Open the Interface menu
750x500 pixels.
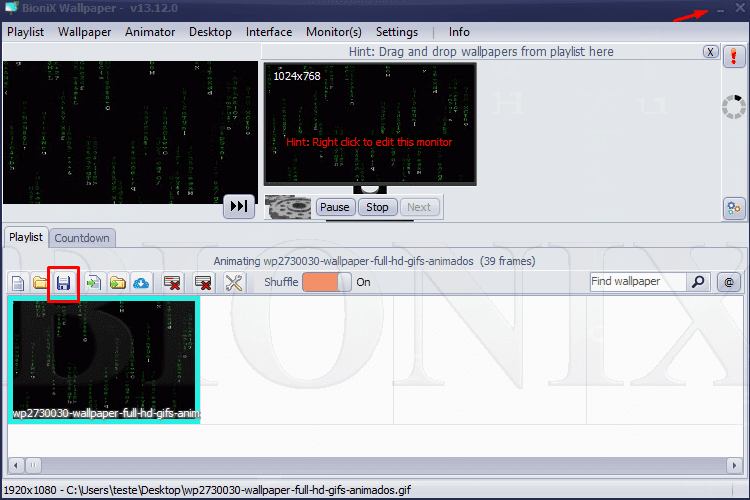coord(269,32)
